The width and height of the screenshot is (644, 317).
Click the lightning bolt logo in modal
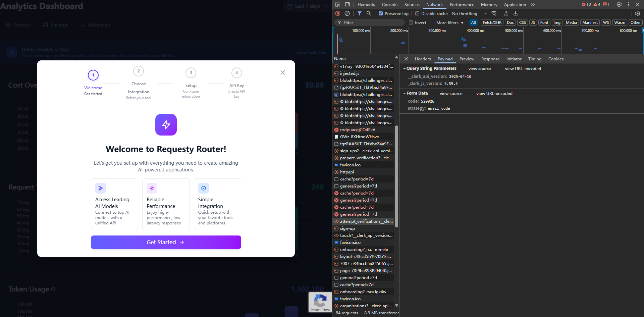coord(166,125)
